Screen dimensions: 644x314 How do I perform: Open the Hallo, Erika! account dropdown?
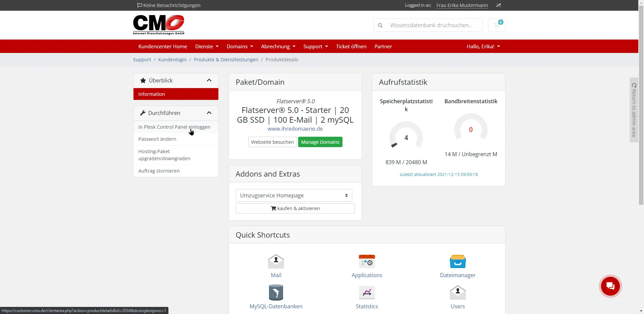[483, 46]
